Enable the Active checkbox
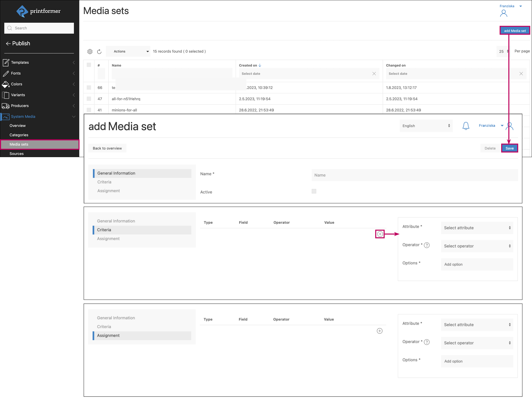This screenshot has height=401, width=532. pos(314,191)
